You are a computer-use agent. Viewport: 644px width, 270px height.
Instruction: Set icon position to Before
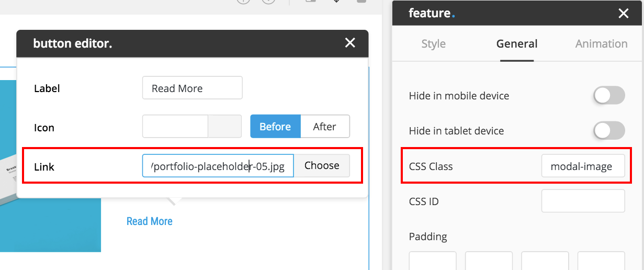pyautogui.click(x=275, y=127)
